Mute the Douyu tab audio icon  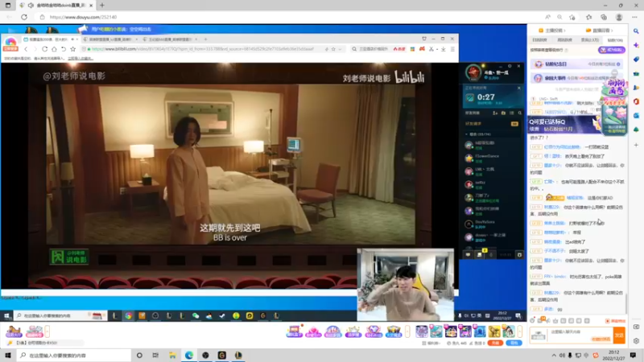[x=31, y=6]
